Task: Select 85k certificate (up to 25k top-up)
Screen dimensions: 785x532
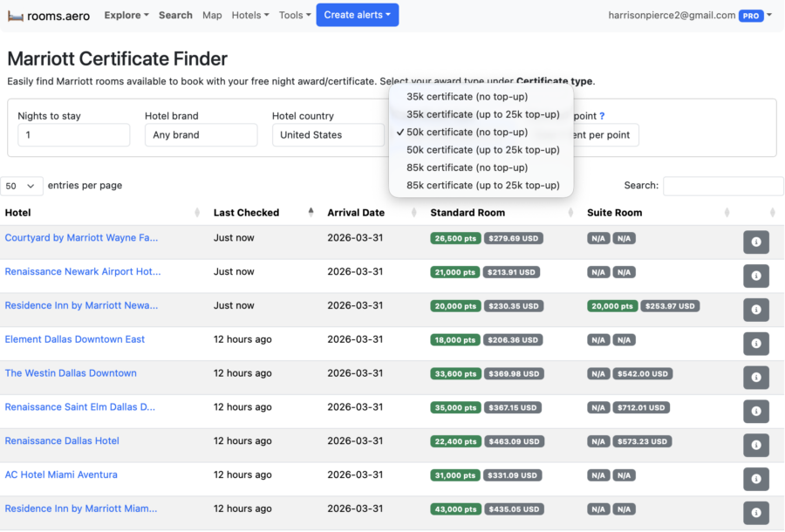Action: (483, 186)
